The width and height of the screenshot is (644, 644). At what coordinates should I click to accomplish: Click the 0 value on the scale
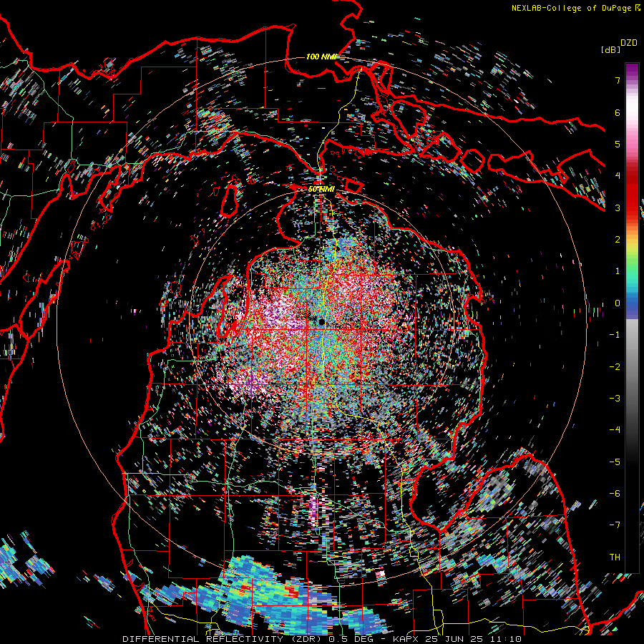[x=618, y=303]
